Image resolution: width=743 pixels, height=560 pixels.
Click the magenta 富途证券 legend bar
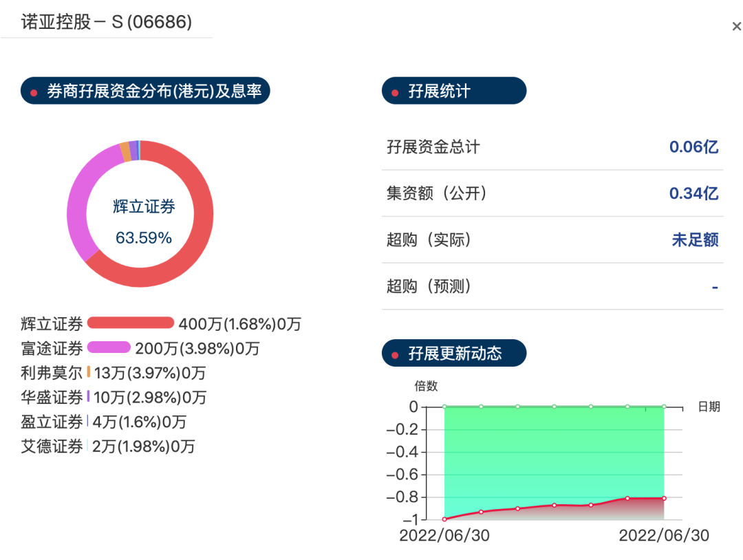coord(109,347)
